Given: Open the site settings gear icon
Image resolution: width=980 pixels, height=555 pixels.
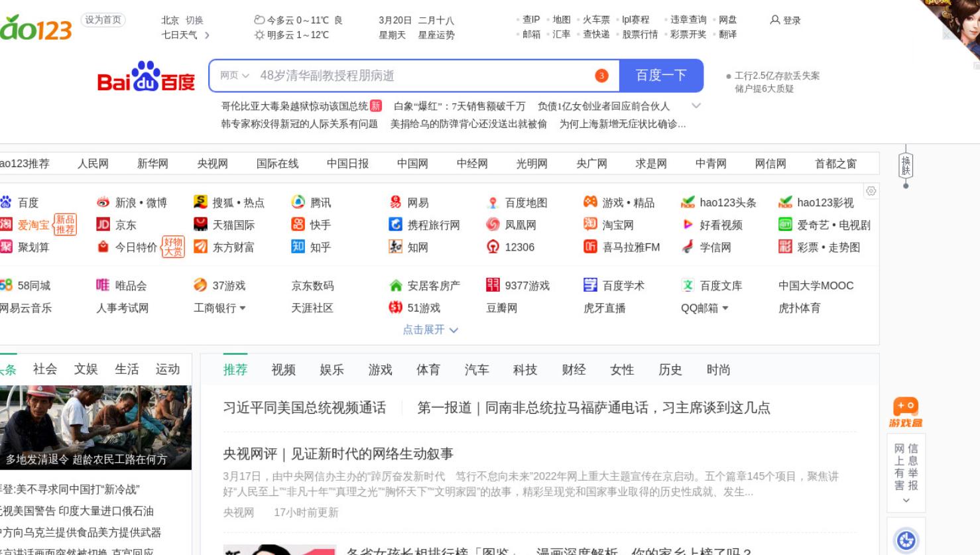Looking at the screenshot, I should click(x=871, y=191).
